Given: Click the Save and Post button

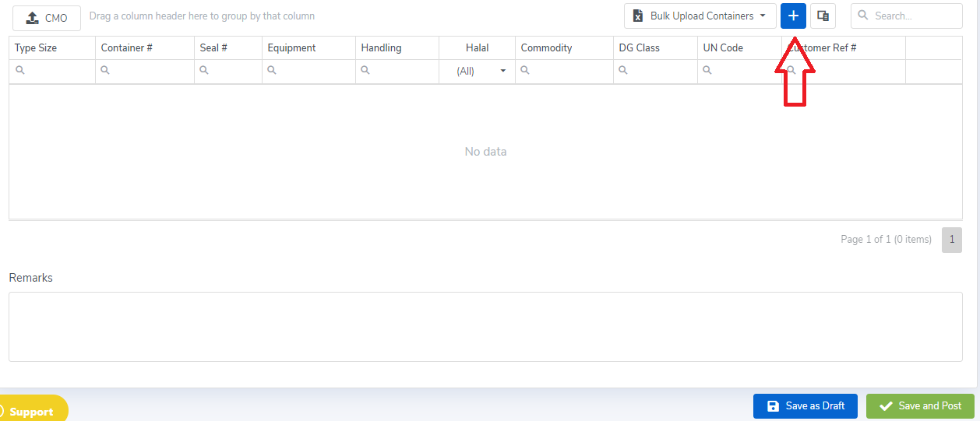Looking at the screenshot, I should click(920, 406).
